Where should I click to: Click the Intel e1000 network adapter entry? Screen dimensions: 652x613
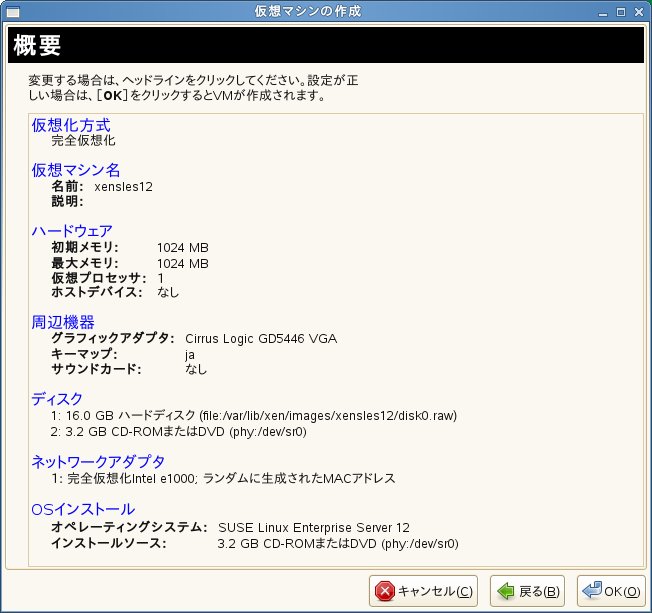pos(223,478)
